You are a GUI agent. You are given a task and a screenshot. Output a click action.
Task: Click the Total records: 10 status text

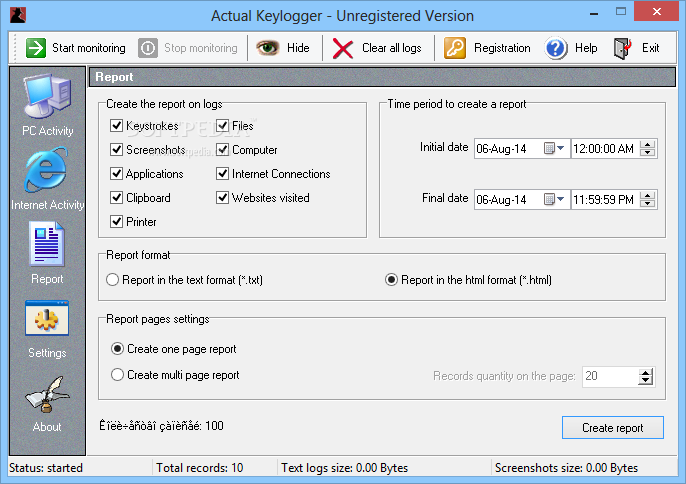[200, 468]
